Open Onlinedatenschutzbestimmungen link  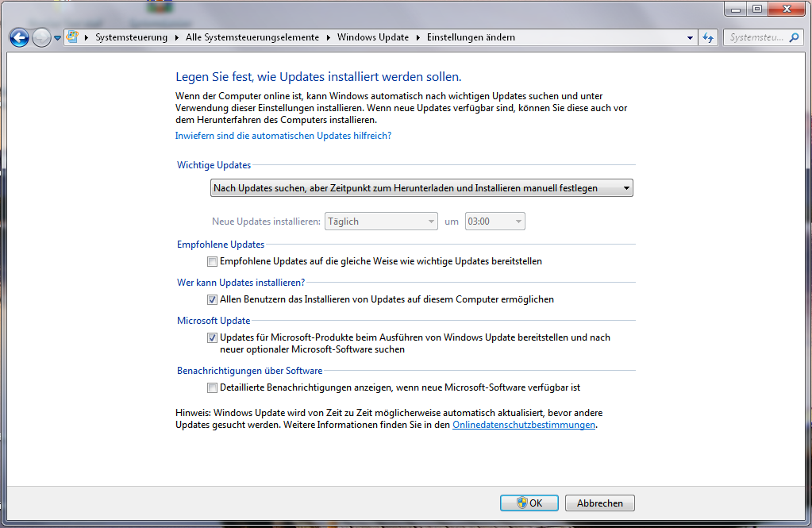tap(524, 425)
